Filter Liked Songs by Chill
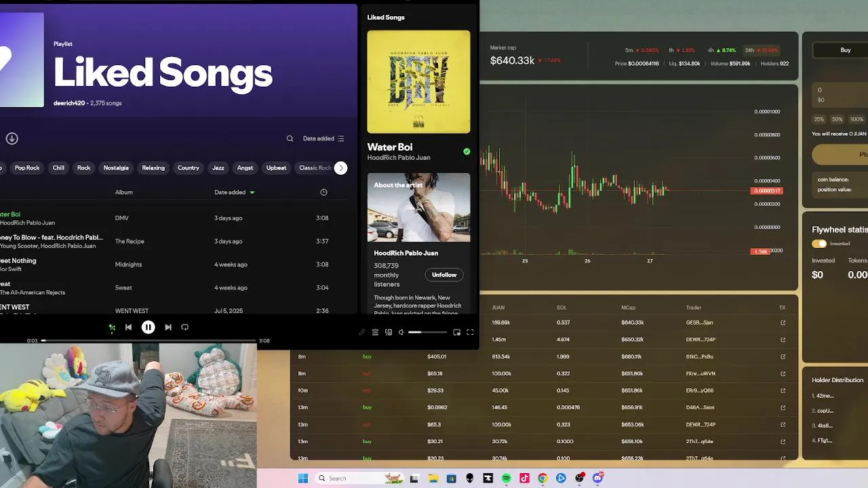 pos(58,167)
